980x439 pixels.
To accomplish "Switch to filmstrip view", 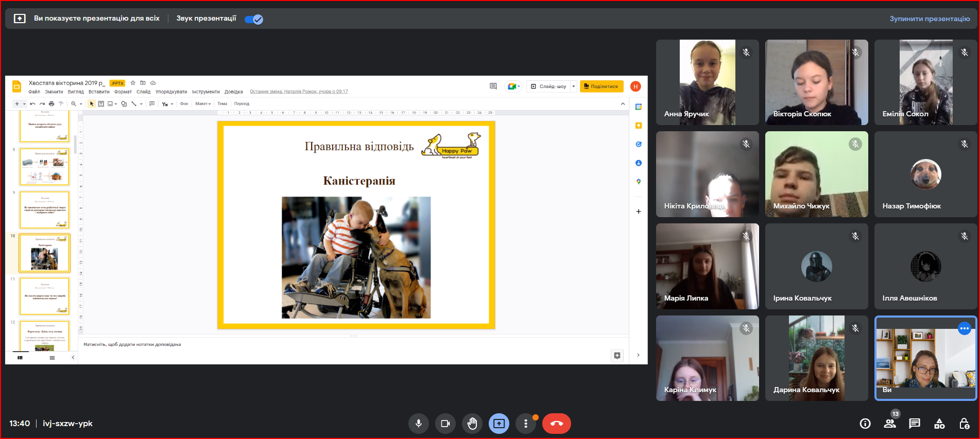I will [20, 358].
